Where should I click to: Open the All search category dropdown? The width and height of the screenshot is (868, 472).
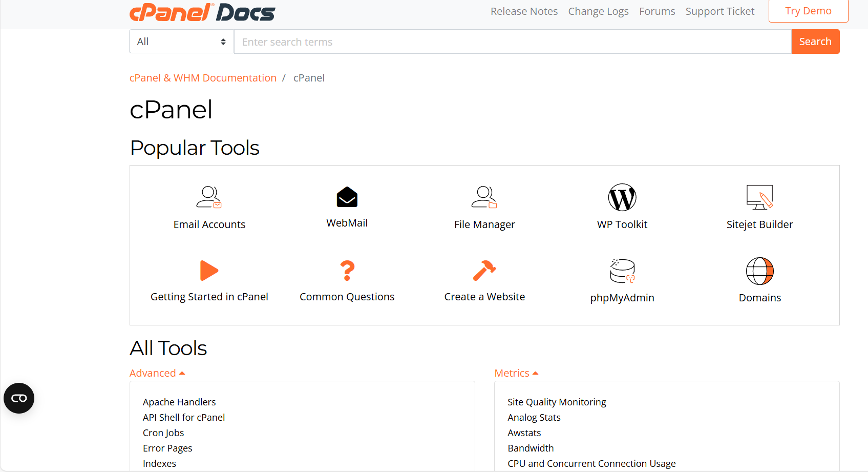pos(182,42)
